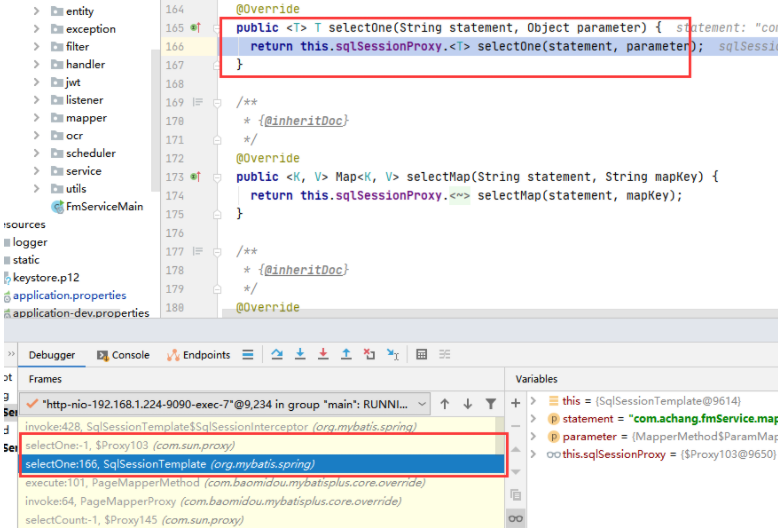Click the doc rendering icon on line 169
The height and width of the screenshot is (528, 778).
tap(197, 102)
